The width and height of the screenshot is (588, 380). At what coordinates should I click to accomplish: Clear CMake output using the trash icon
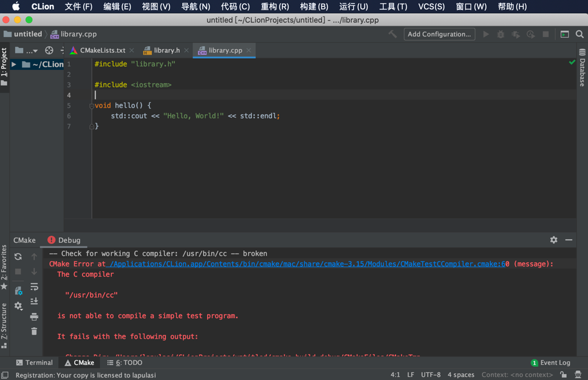(x=34, y=331)
